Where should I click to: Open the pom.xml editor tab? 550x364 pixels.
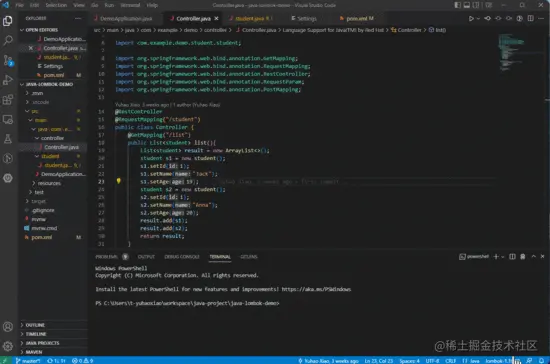click(356, 18)
